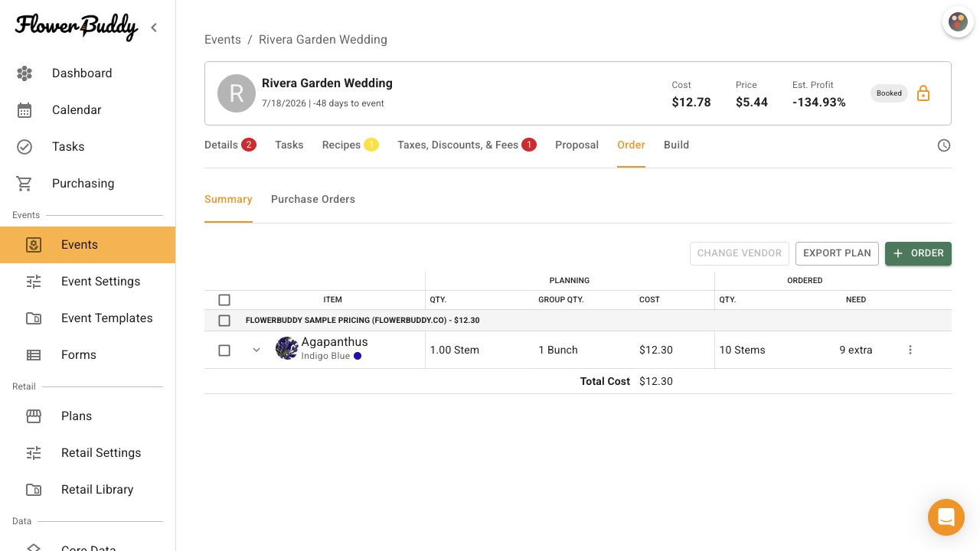Click the '9 extra' need value

(855, 350)
